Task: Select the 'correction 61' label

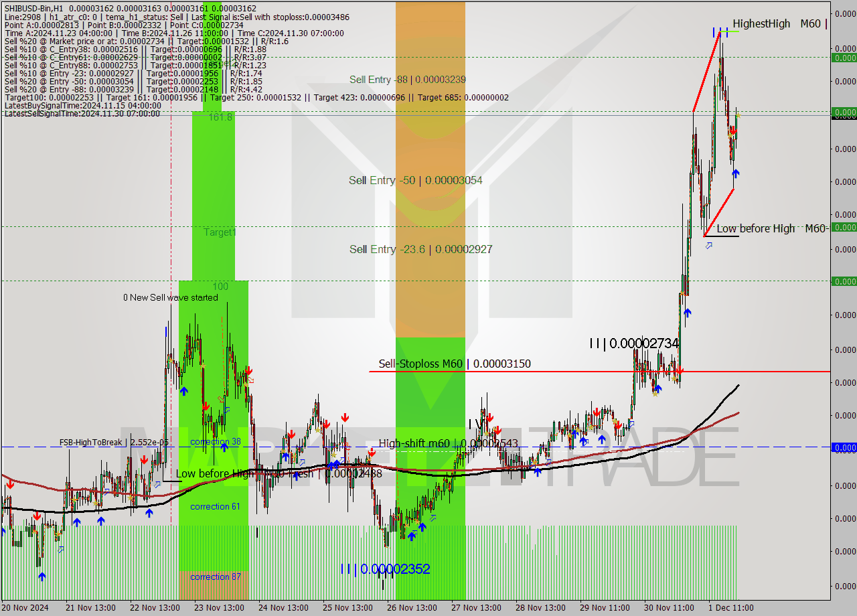Action: pos(215,506)
